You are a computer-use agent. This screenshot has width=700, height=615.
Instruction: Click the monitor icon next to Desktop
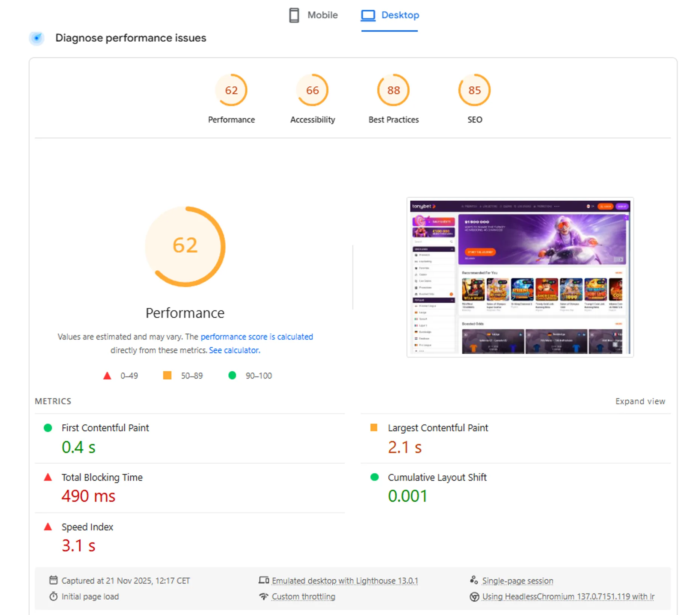[x=367, y=15]
